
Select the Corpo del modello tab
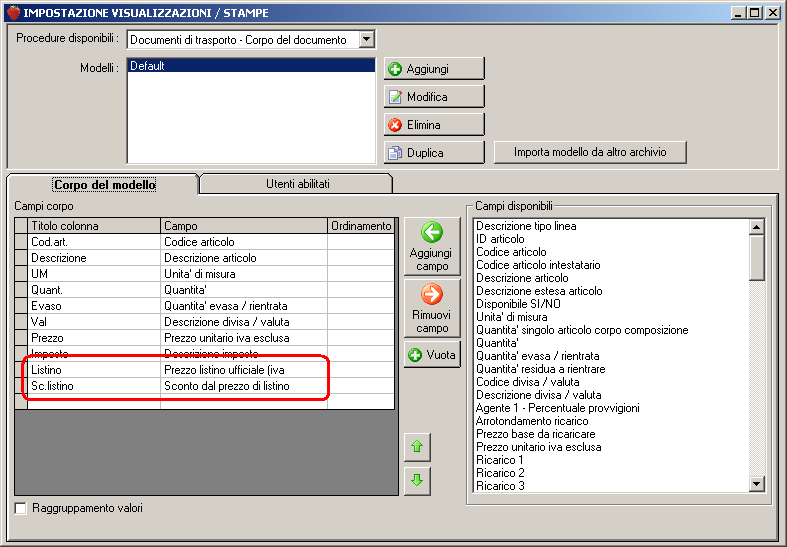click(104, 185)
